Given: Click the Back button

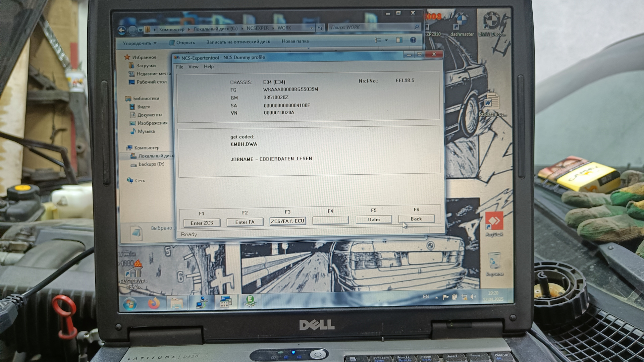Looking at the screenshot, I should click(416, 219).
